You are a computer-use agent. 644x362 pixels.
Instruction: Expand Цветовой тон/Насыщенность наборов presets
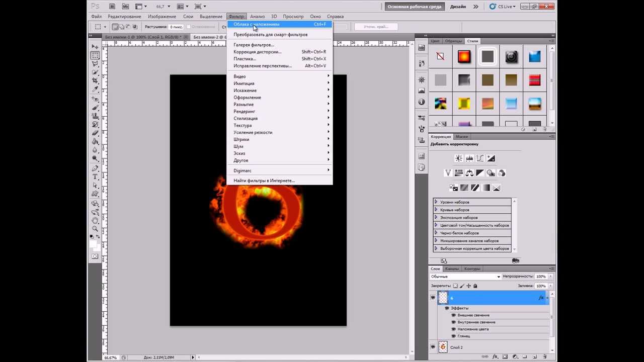436,225
